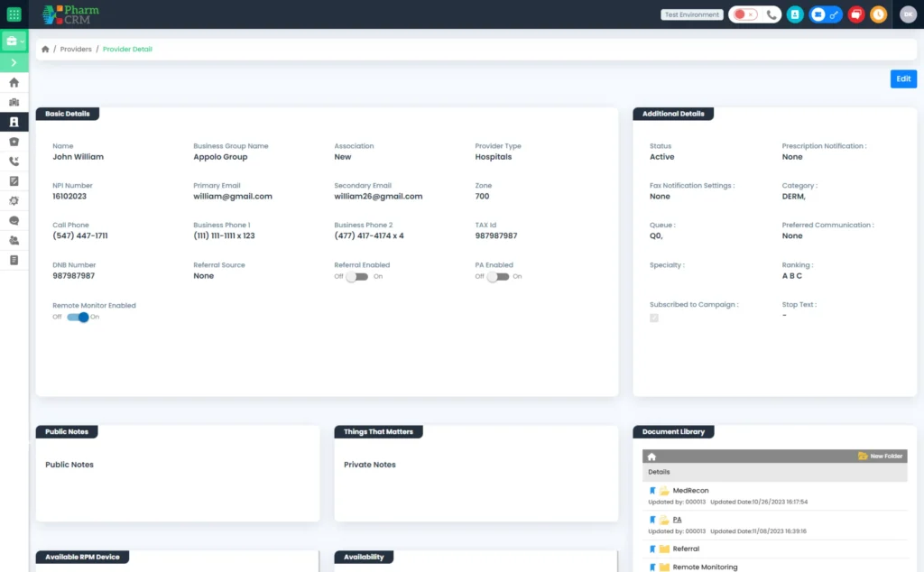The width and height of the screenshot is (924, 572).
Task: Open the incoming call icon in sidebar
Action: (x=14, y=161)
